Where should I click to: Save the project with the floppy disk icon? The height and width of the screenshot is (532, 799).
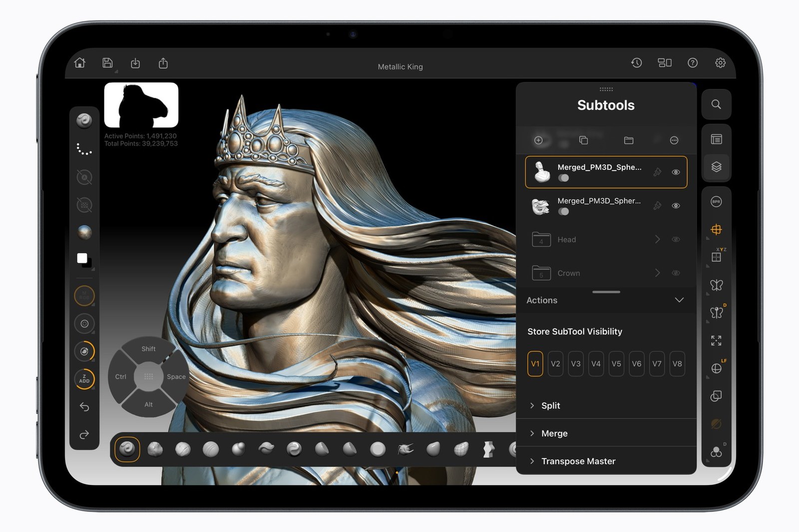pos(107,63)
